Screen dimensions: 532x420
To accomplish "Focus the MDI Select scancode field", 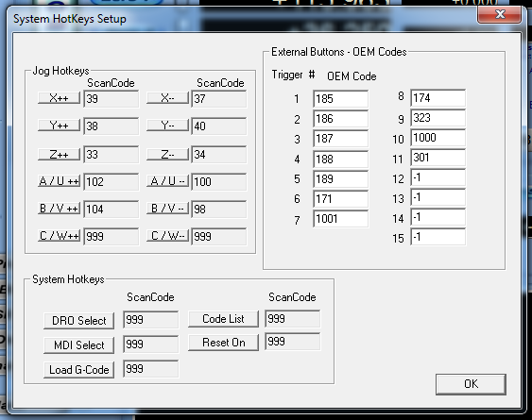I will (x=150, y=344).
